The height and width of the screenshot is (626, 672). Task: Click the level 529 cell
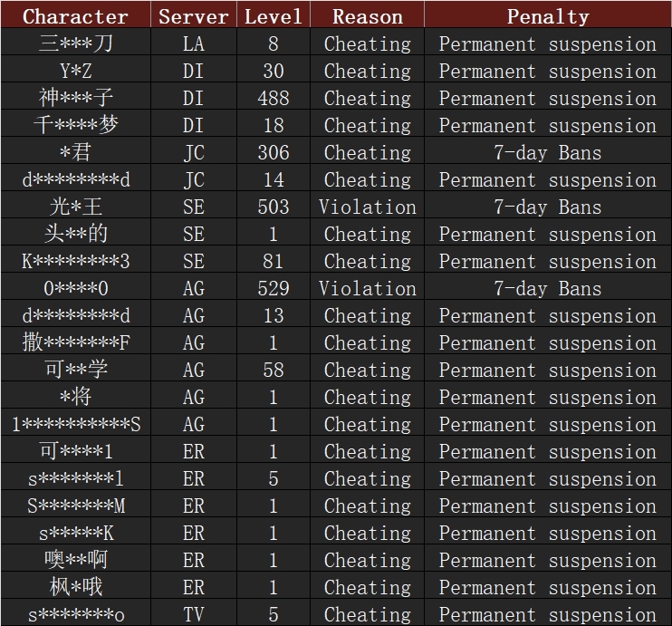point(273,288)
